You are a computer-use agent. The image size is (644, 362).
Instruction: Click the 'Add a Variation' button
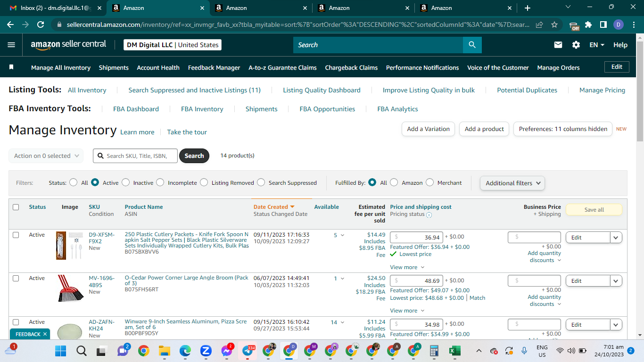click(x=428, y=129)
